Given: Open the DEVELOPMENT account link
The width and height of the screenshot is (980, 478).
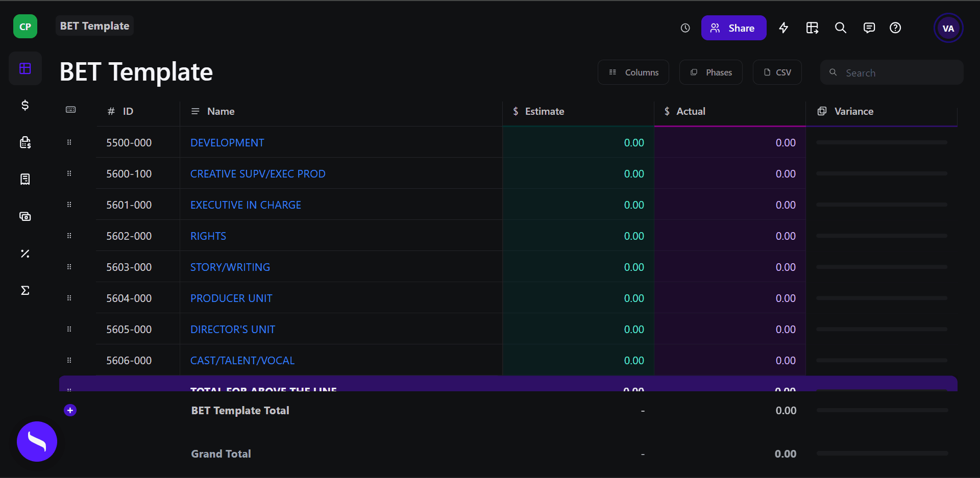Looking at the screenshot, I should (x=227, y=143).
